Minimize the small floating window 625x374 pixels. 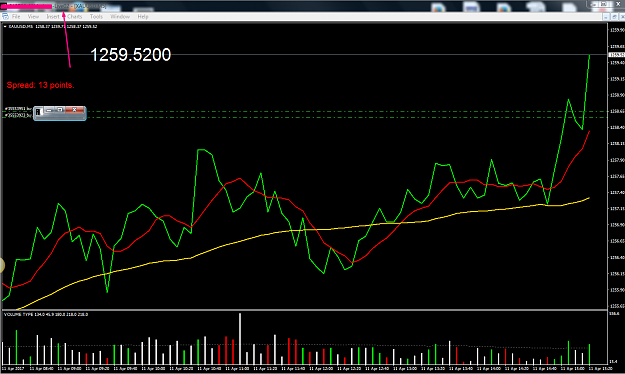(49, 110)
